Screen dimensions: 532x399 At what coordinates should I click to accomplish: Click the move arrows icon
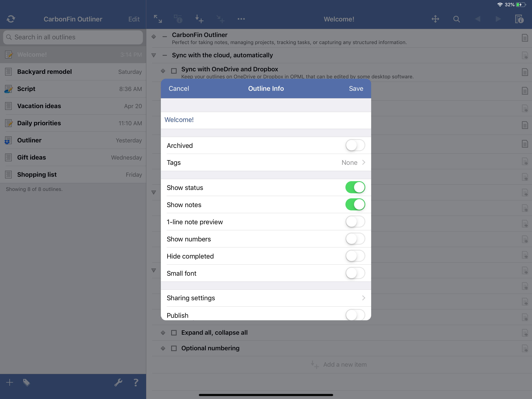click(435, 19)
